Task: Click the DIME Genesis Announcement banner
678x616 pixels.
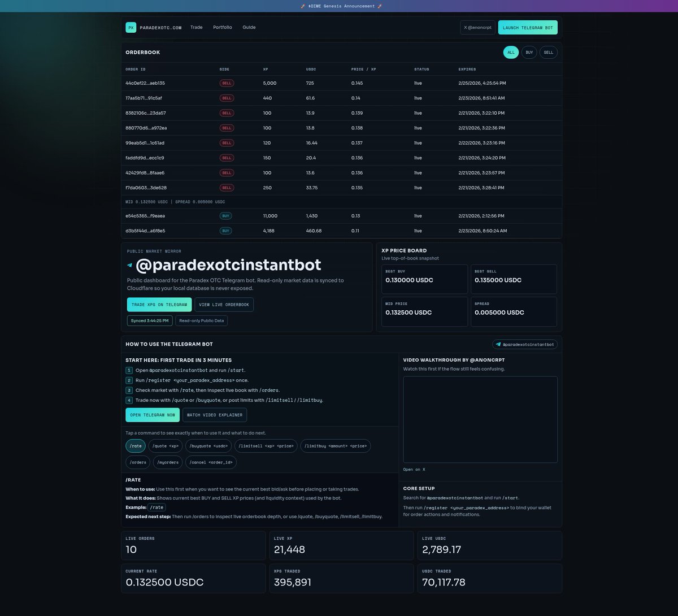Action: click(339, 6)
